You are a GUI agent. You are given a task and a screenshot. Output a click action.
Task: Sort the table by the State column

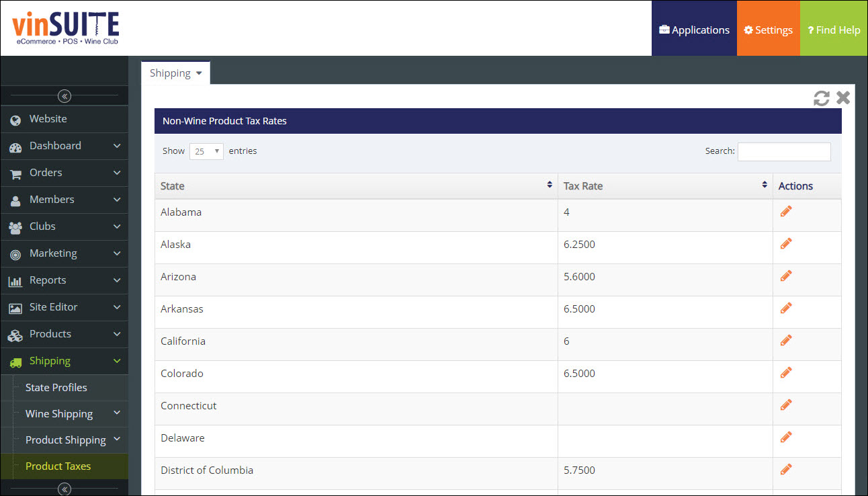click(356, 186)
